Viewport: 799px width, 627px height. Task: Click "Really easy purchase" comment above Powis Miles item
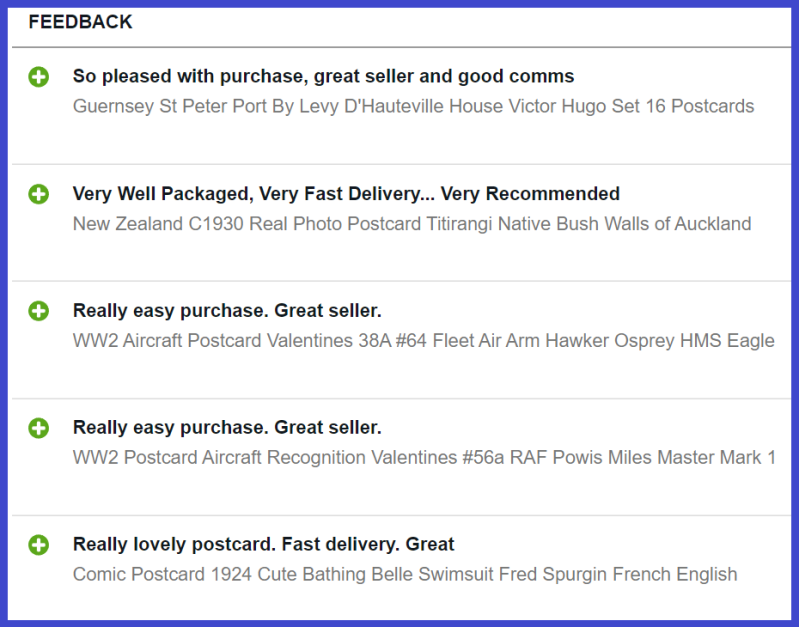coord(227,428)
